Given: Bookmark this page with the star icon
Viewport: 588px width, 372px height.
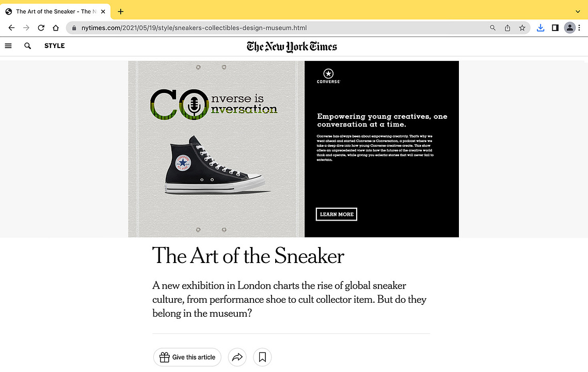Looking at the screenshot, I should (x=522, y=28).
